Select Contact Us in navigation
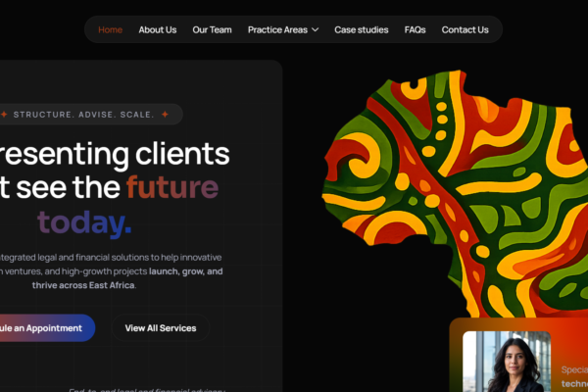The height and width of the screenshot is (392, 588). [465, 29]
